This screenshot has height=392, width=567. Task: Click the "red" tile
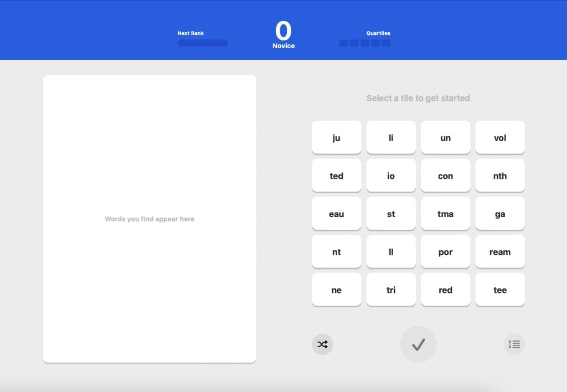(445, 290)
